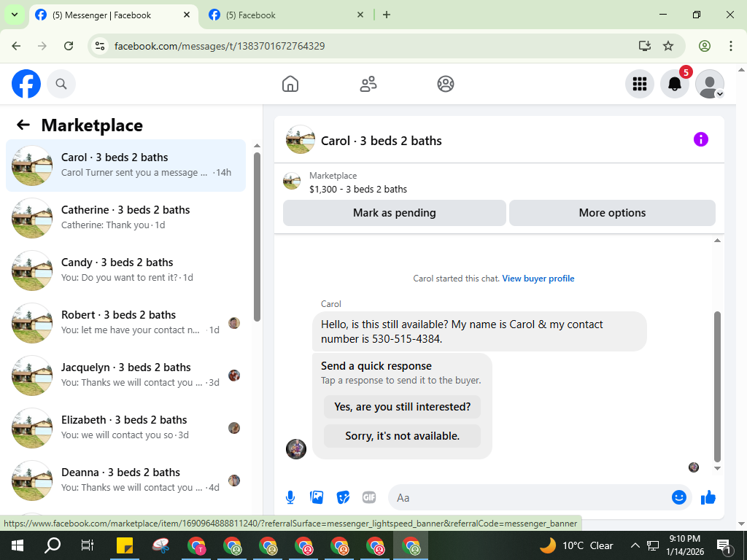Open Sticky Notes on taskbar
This screenshot has width=747, height=560.
[x=125, y=545]
